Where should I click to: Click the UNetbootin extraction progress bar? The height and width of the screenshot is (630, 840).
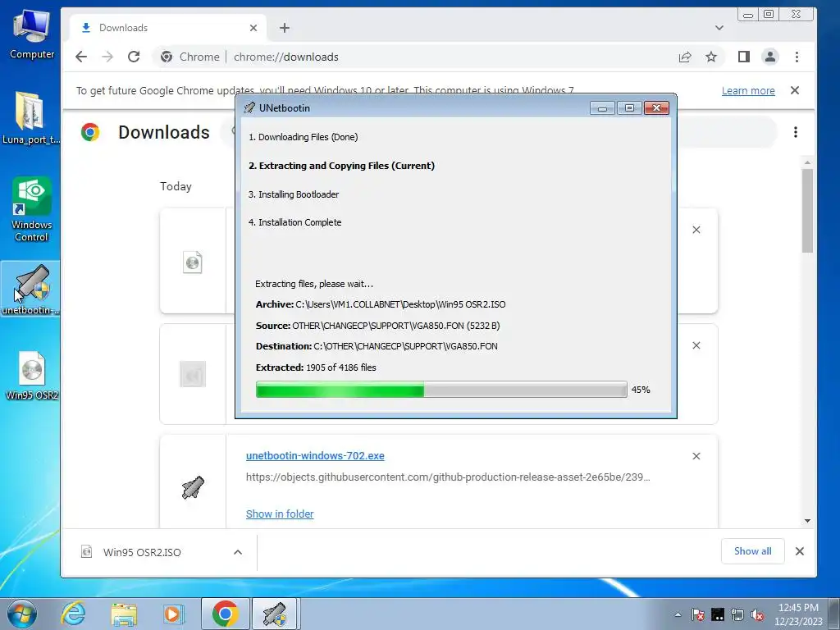click(x=441, y=390)
